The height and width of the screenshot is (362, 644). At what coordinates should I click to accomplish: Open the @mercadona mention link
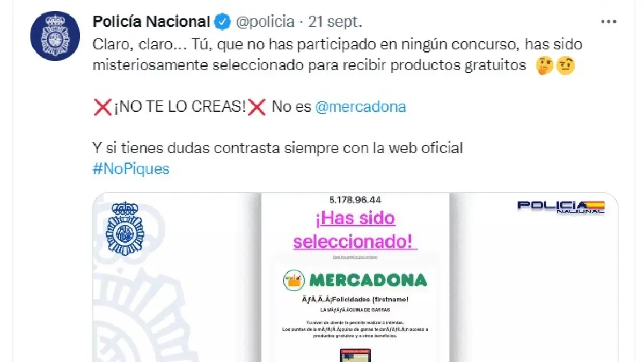pyautogui.click(x=361, y=107)
